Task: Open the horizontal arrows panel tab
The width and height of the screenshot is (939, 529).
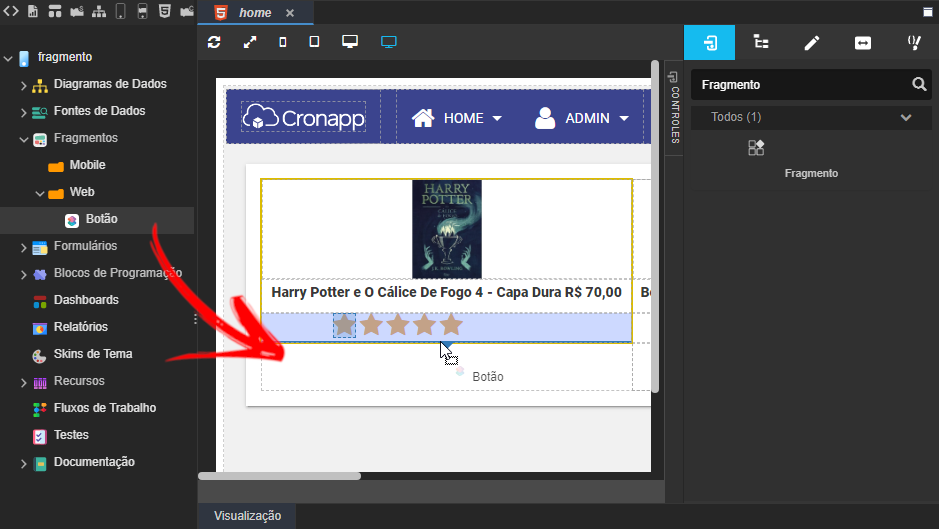Action: [x=863, y=43]
